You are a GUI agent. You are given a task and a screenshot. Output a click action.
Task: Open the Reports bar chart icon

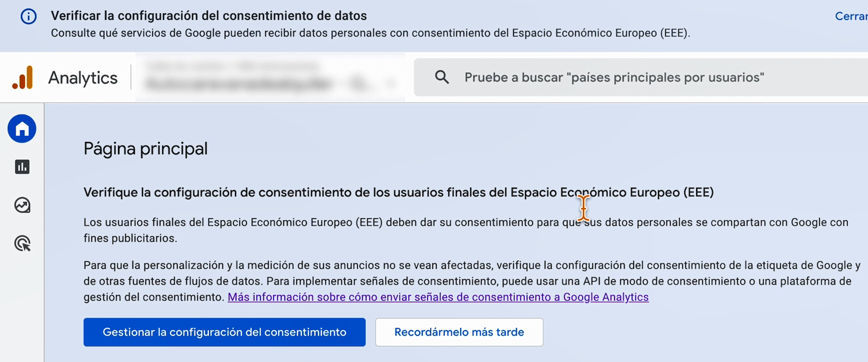click(22, 167)
